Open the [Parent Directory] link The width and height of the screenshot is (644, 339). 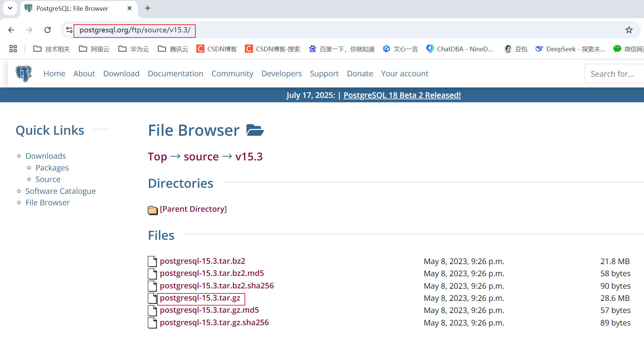pyautogui.click(x=193, y=209)
